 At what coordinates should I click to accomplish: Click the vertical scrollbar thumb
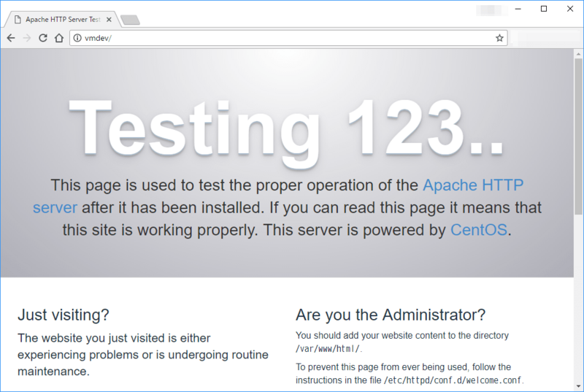(x=578, y=137)
